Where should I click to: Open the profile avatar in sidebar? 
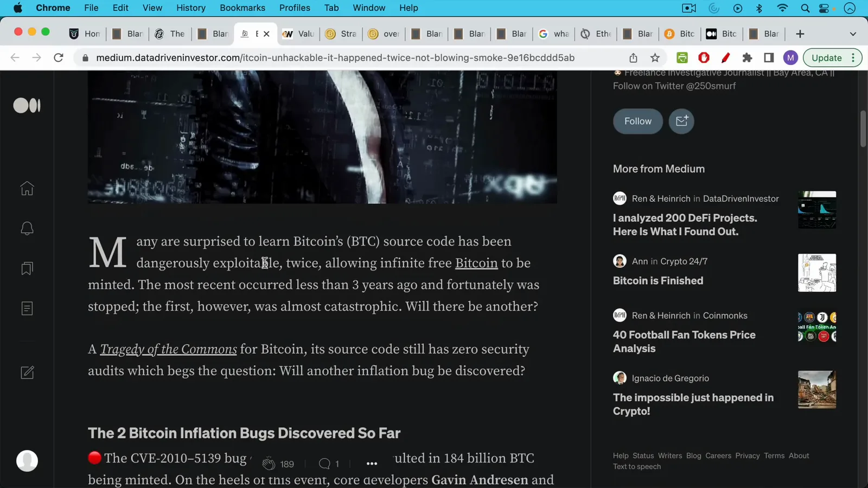tap(27, 461)
